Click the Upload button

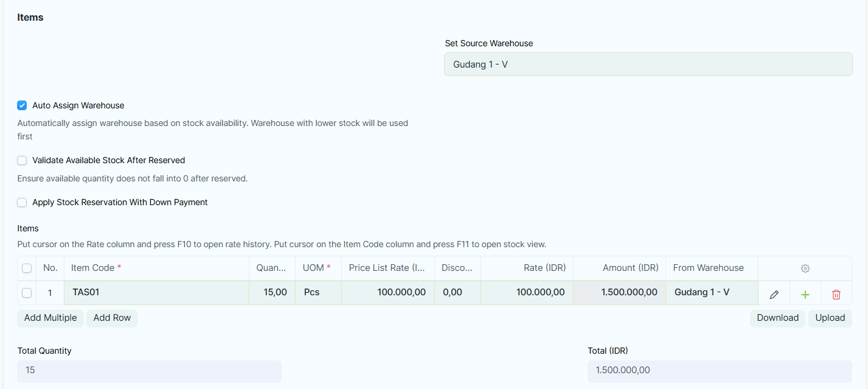[x=830, y=318]
